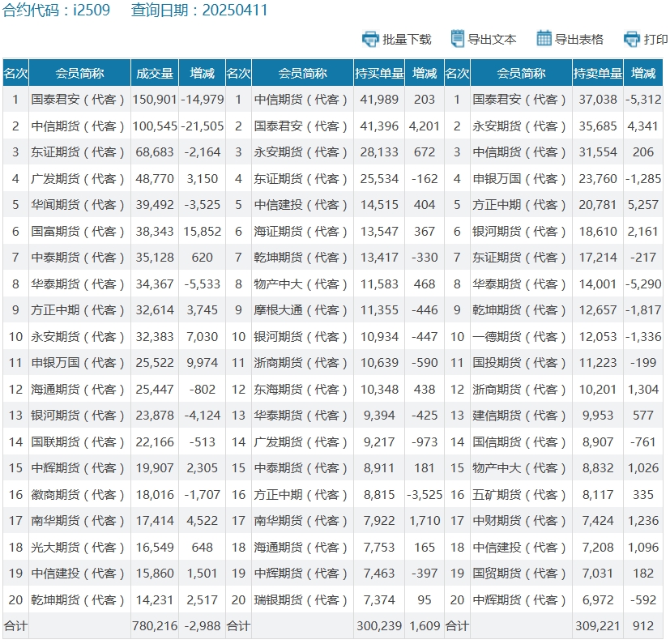
Task: Select short position value 18,610
Action: coord(598,231)
